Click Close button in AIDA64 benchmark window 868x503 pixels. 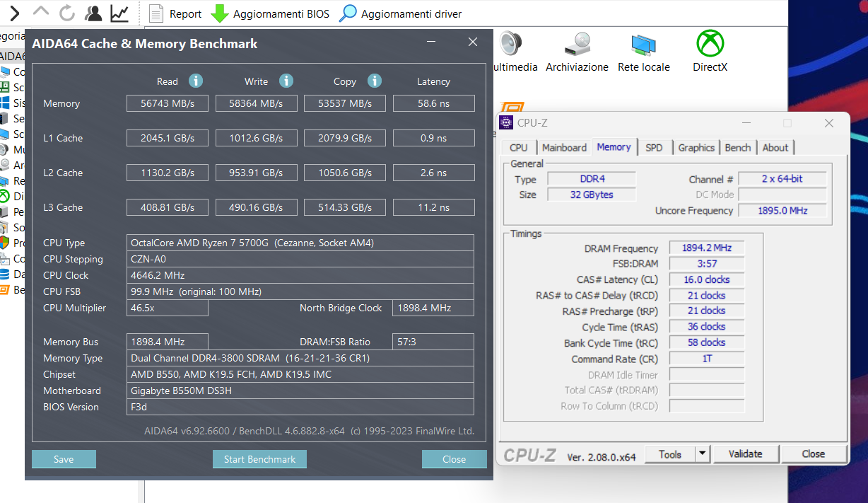click(x=454, y=459)
